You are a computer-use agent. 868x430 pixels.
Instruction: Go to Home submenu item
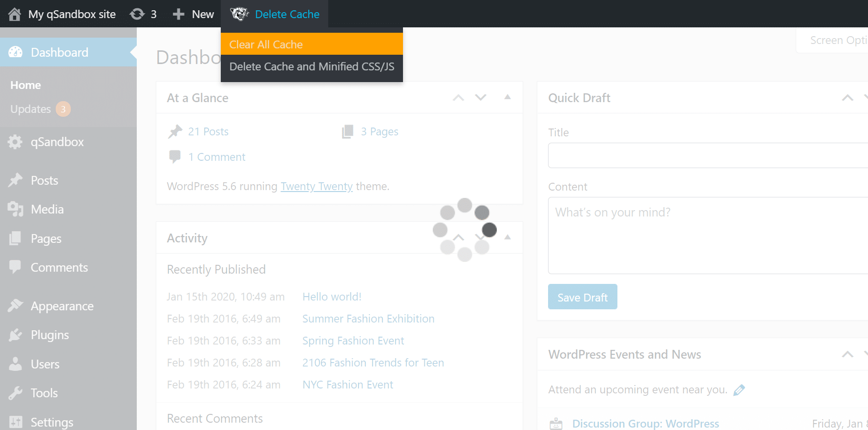click(x=25, y=85)
